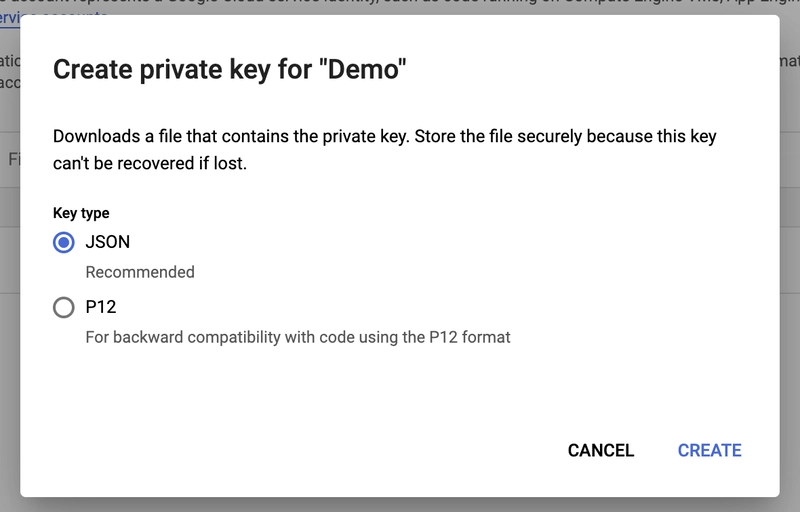Click the "Key type" group label
The width and height of the screenshot is (800, 512).
[x=81, y=213]
